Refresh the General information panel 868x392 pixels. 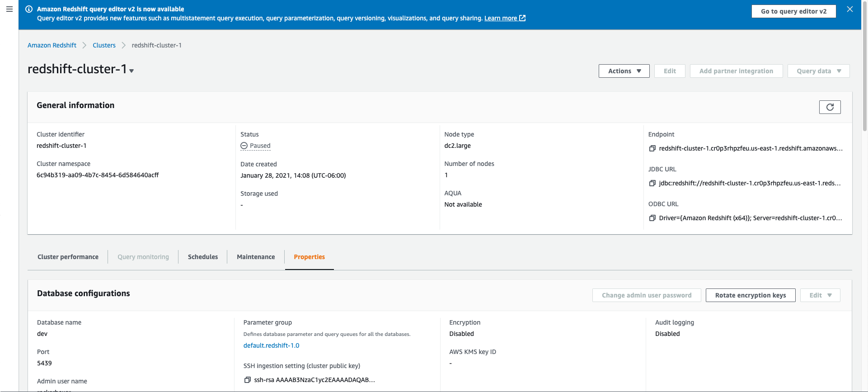[x=830, y=107]
